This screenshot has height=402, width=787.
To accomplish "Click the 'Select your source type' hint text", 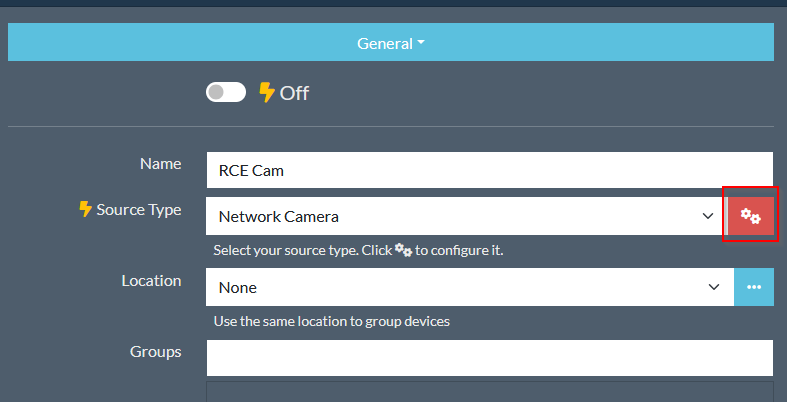I will point(300,250).
